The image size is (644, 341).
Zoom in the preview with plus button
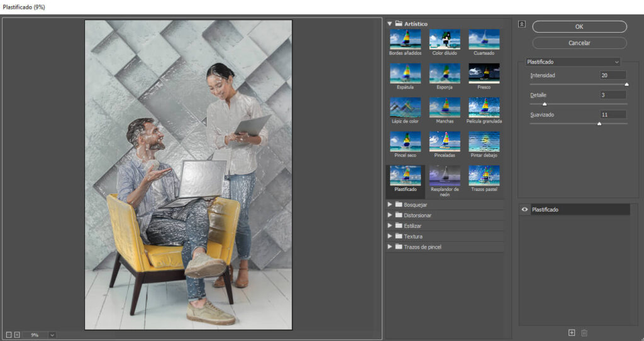17,335
